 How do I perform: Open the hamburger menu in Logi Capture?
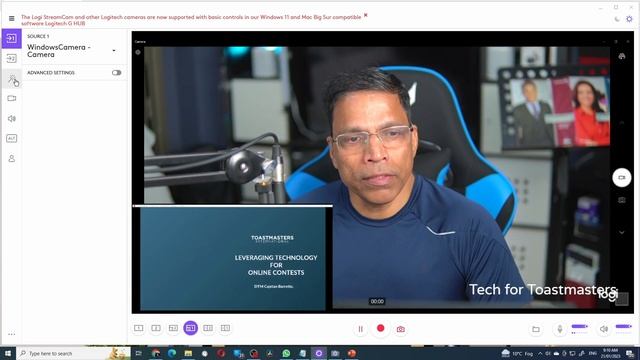pos(11,18)
